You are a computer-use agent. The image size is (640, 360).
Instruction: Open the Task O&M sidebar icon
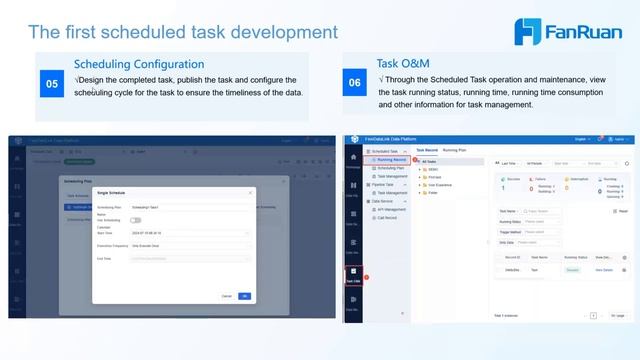point(353,271)
